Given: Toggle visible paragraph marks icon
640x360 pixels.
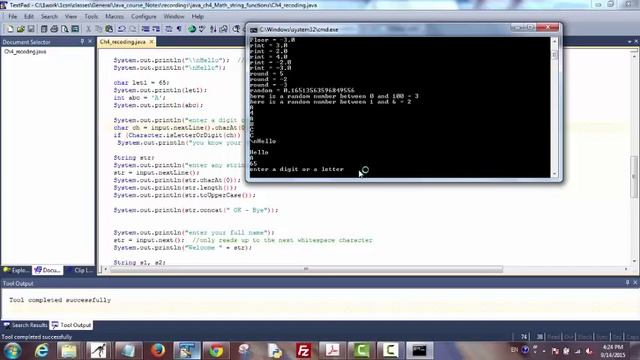Looking at the screenshot, I should [179, 29].
